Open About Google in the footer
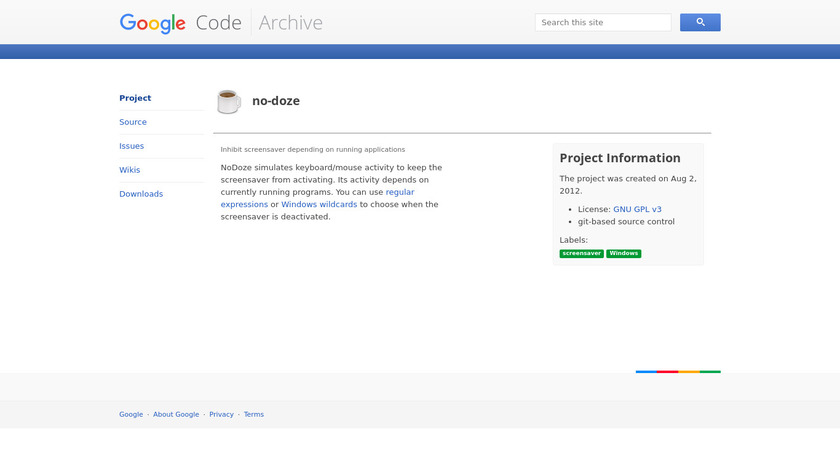The width and height of the screenshot is (840, 472). pyautogui.click(x=176, y=414)
